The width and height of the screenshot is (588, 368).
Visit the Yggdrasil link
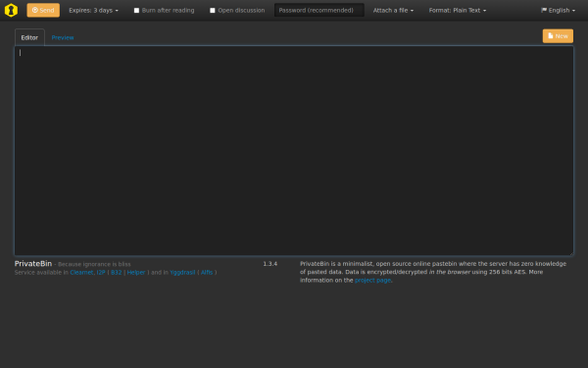[182, 273]
